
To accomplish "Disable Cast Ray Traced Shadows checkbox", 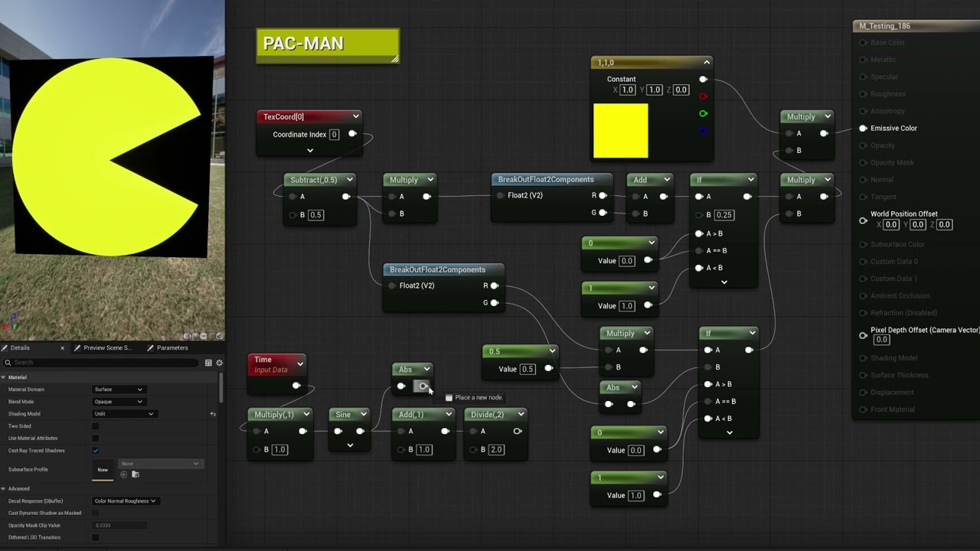I will click(x=96, y=451).
